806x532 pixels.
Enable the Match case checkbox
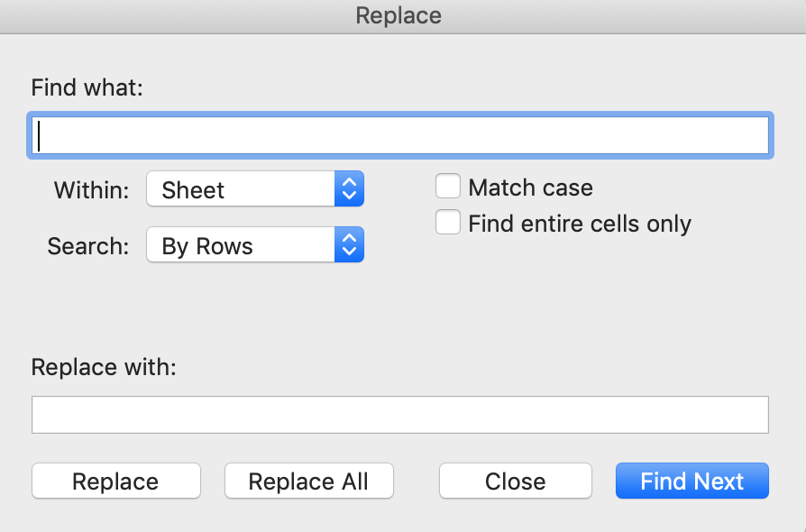(x=448, y=186)
